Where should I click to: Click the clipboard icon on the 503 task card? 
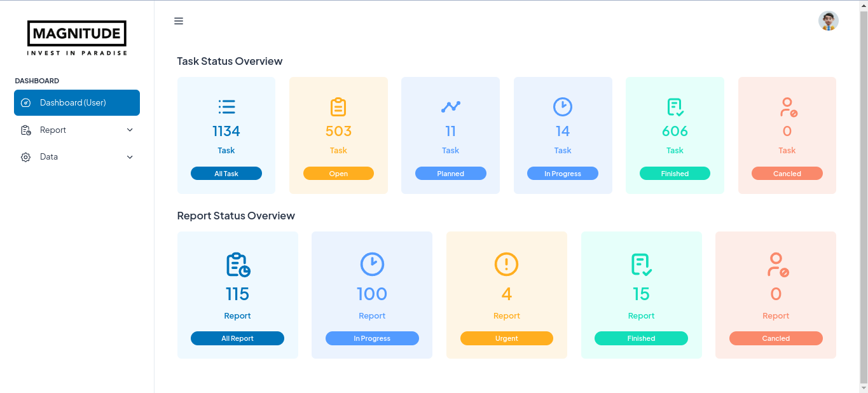click(338, 106)
